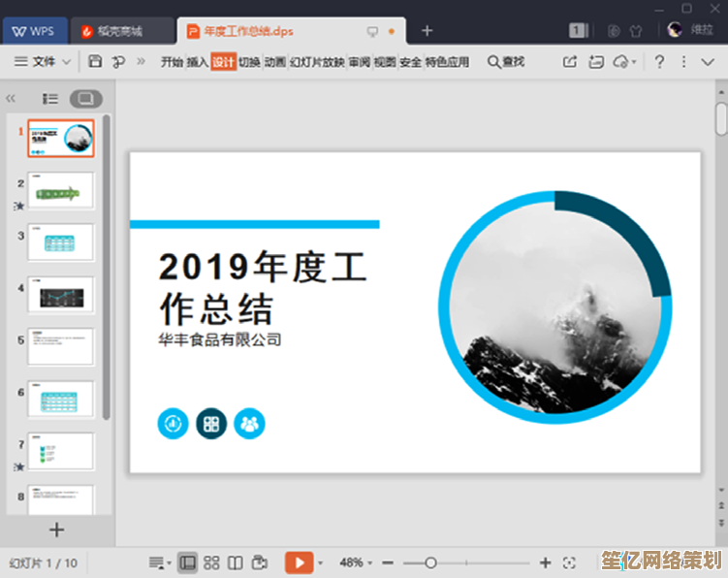The width and height of the screenshot is (728, 578).
Task: Switch to slide sorter grid view
Action: tap(211, 562)
